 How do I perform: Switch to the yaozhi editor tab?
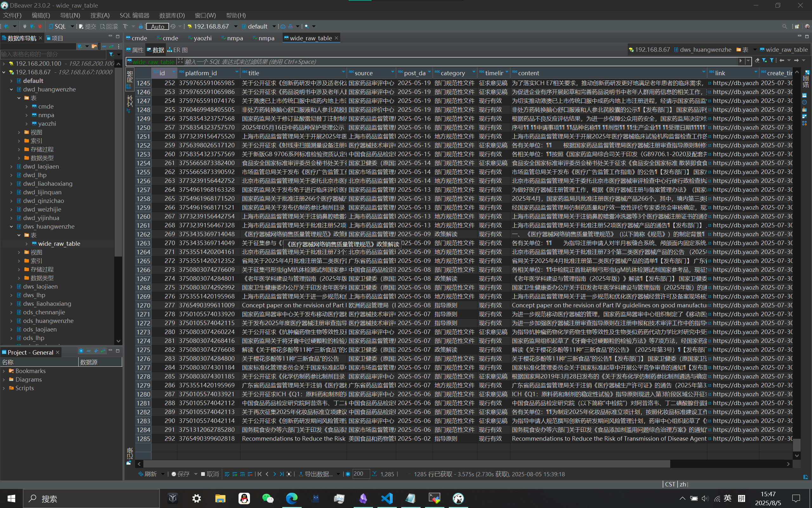(200, 38)
